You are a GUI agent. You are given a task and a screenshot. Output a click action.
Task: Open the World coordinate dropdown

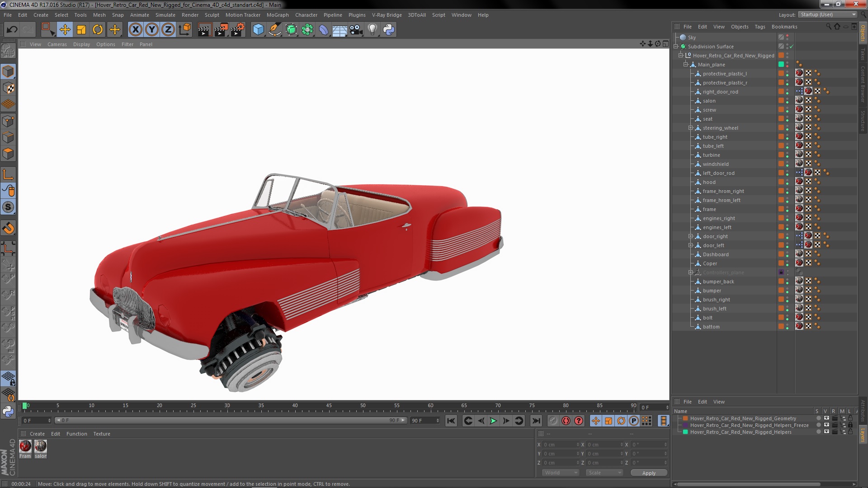pos(560,473)
